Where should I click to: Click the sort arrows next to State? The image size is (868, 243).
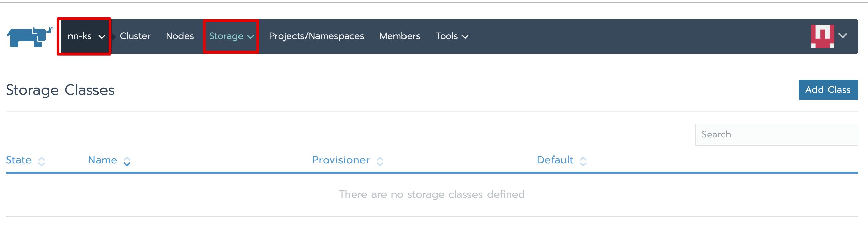click(42, 161)
